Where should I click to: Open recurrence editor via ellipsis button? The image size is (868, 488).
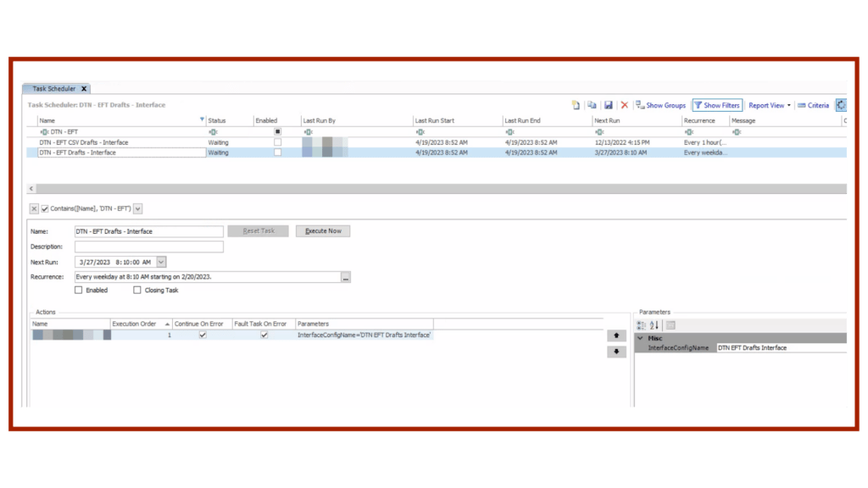point(345,277)
